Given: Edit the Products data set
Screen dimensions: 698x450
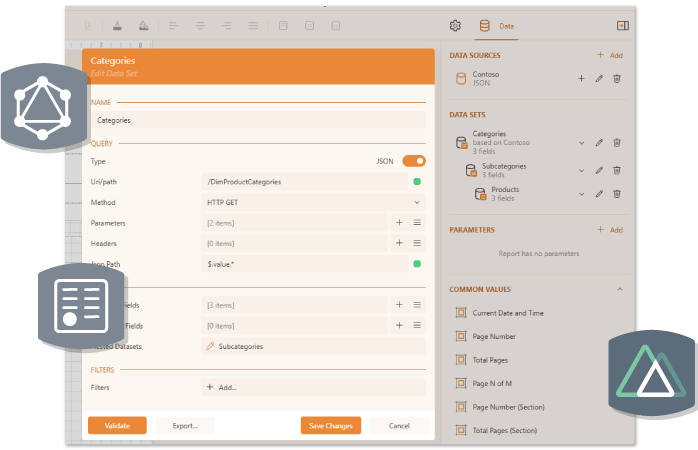Looking at the screenshot, I should 599,194.
